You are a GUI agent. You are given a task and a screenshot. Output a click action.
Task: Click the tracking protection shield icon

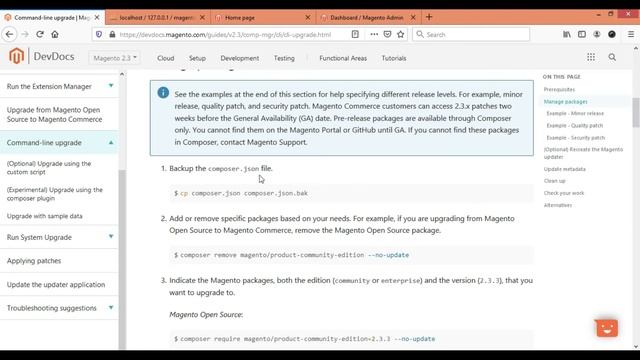click(x=99, y=35)
